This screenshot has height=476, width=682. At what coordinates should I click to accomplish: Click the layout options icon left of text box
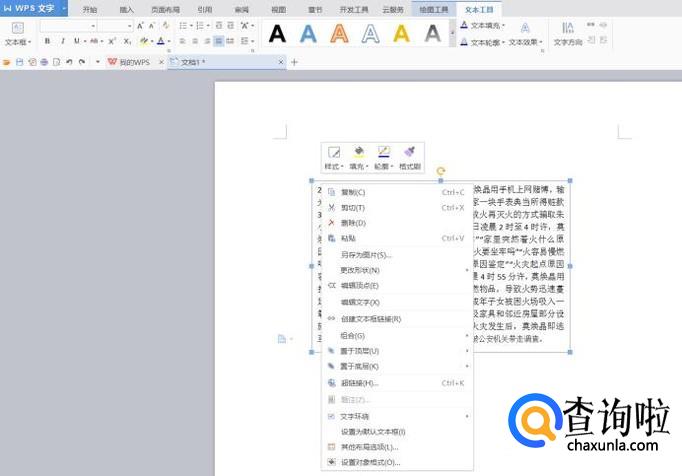(283, 339)
